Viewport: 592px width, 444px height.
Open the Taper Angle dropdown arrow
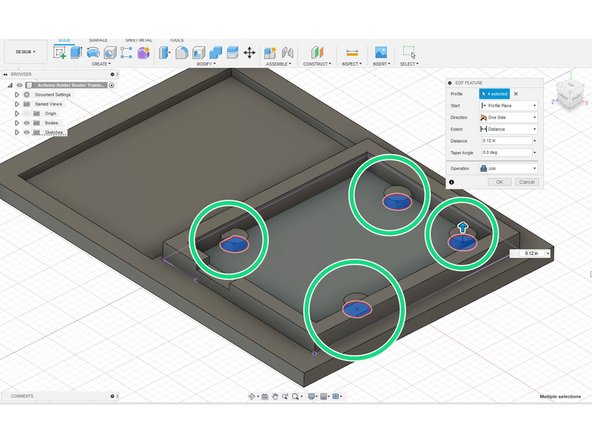[x=535, y=153]
